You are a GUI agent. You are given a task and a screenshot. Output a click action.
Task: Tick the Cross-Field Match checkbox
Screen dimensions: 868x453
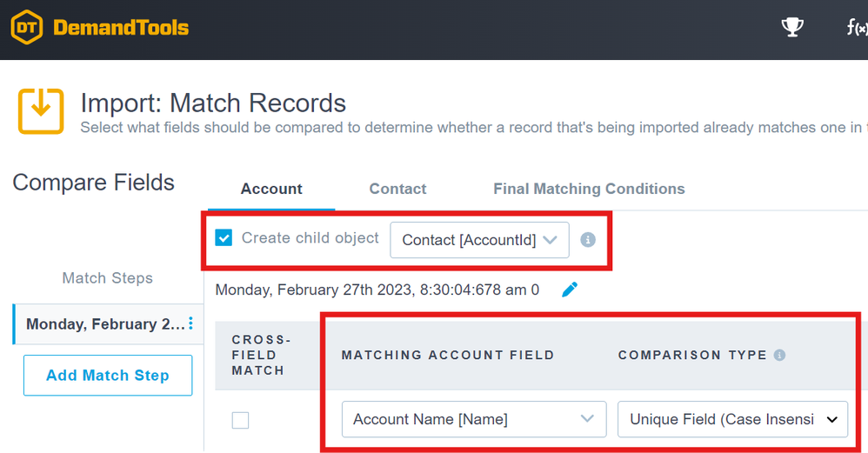240,420
